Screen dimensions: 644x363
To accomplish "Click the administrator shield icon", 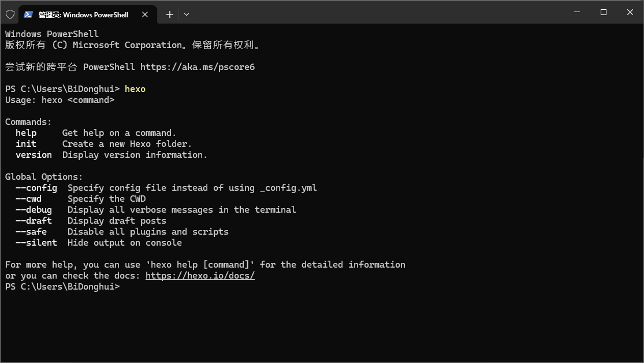I will coord(10,14).
